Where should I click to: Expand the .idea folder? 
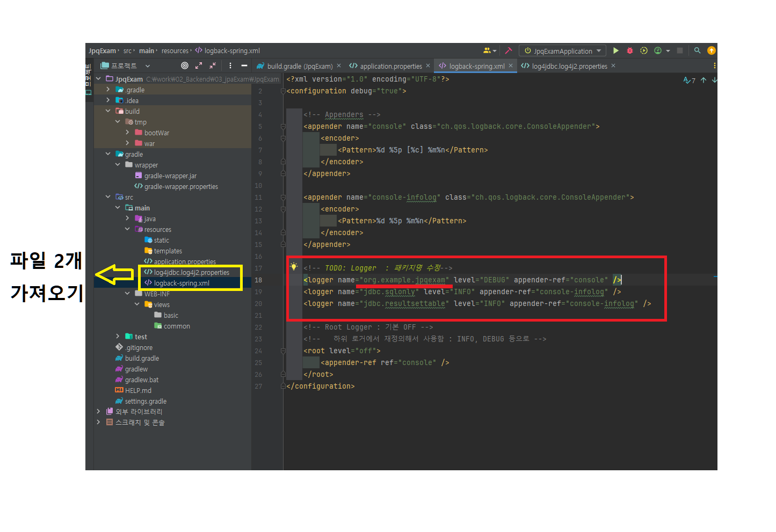[x=108, y=100]
